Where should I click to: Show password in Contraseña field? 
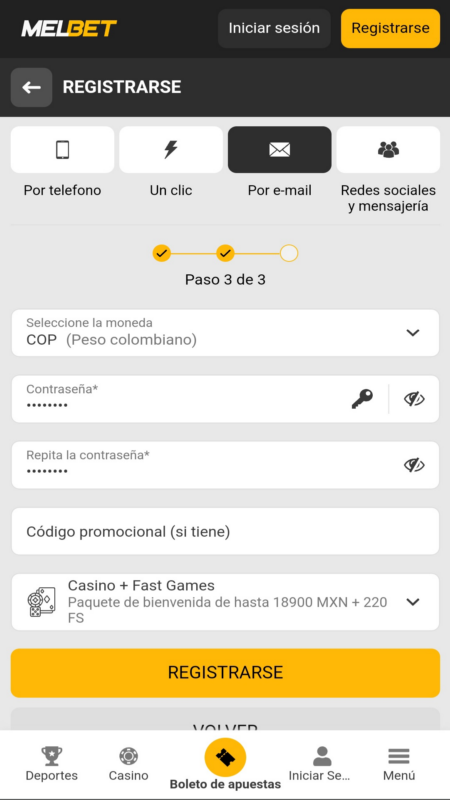click(414, 399)
